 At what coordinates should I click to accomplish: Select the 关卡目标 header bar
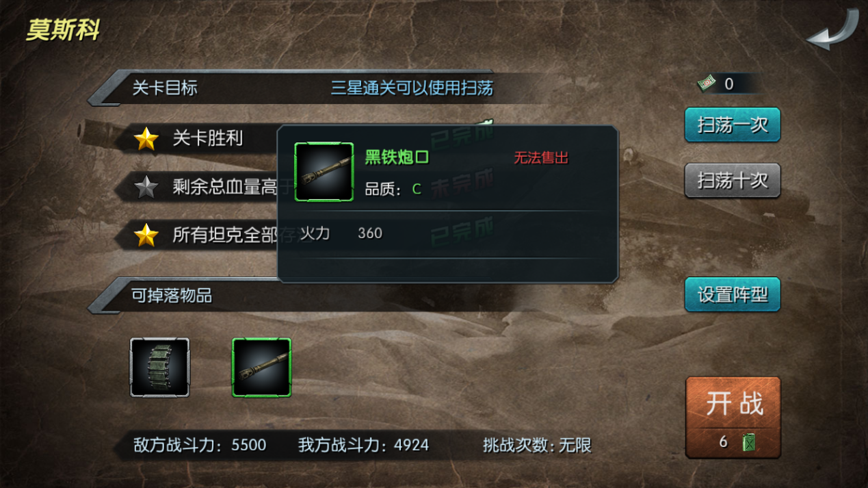(327, 88)
